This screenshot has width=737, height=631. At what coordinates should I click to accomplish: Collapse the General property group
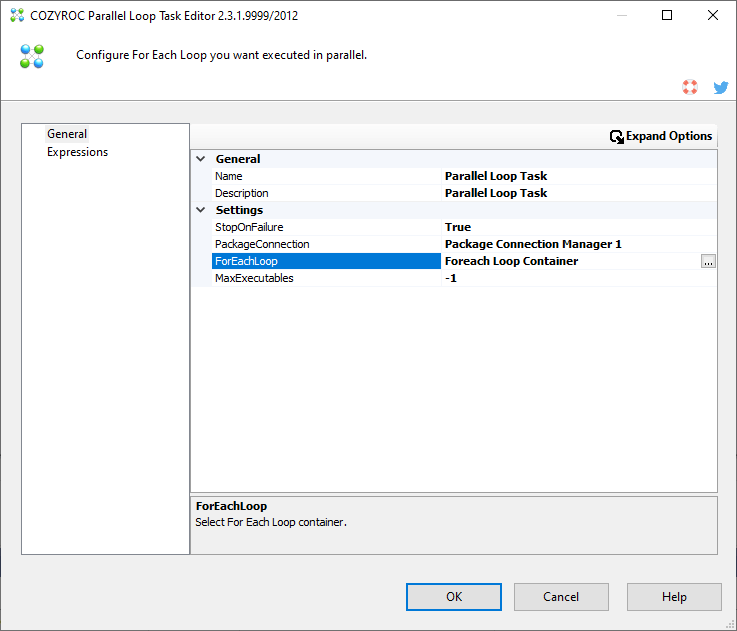201,159
